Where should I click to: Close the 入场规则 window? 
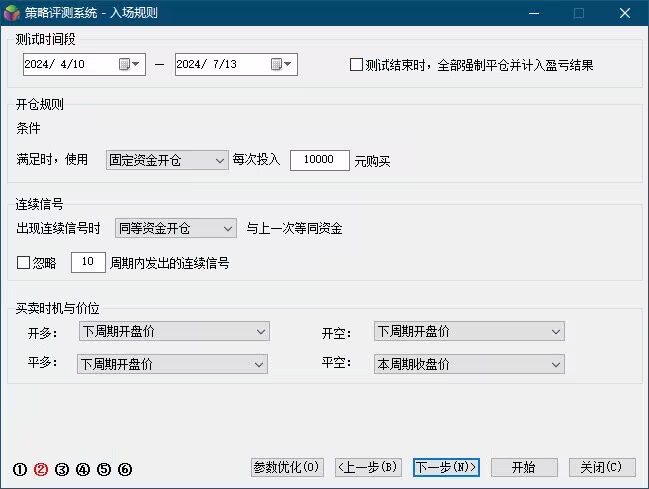[x=625, y=13]
